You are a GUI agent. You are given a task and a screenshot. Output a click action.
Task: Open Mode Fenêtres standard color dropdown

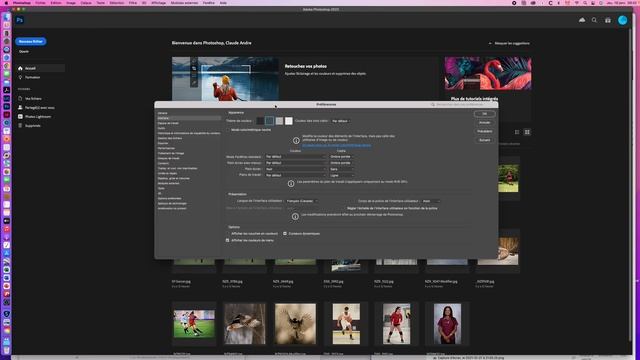296,157
